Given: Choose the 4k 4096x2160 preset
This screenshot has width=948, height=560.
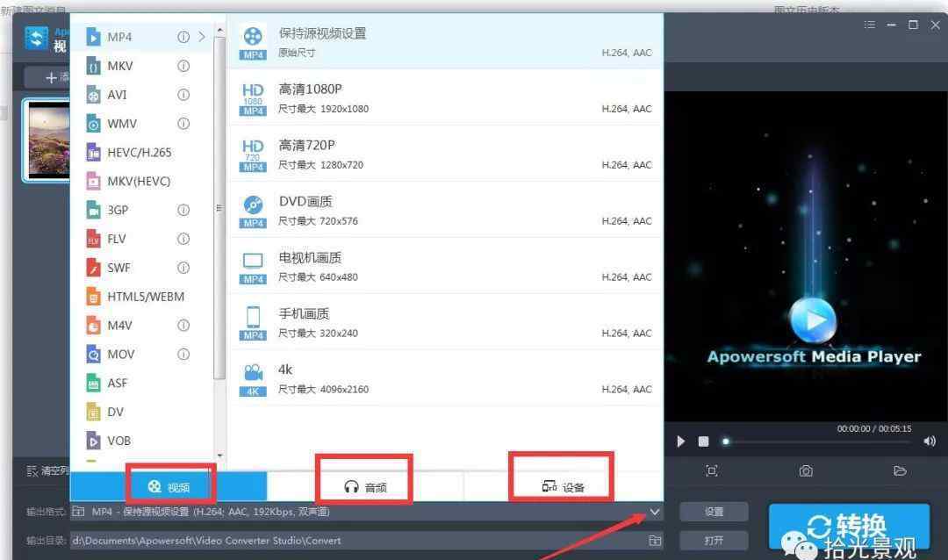Looking at the screenshot, I should (446, 379).
